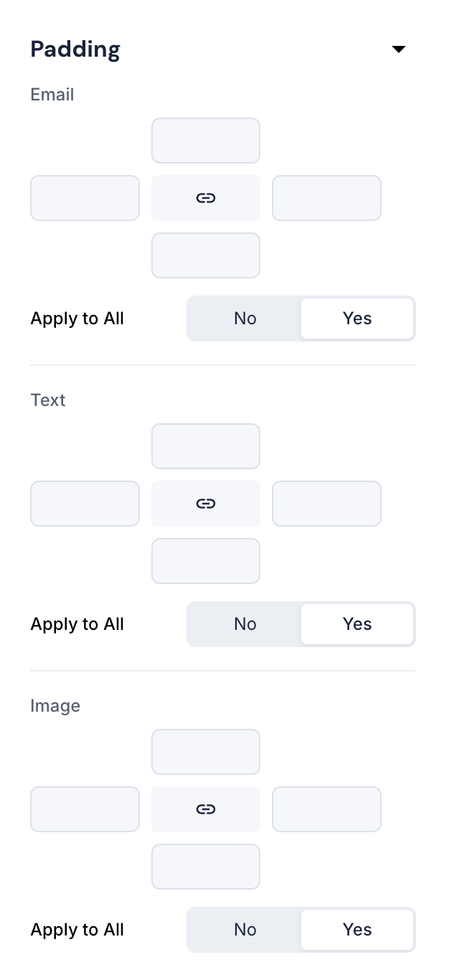Click the Image top padding field
The image size is (449, 980).
(x=206, y=752)
